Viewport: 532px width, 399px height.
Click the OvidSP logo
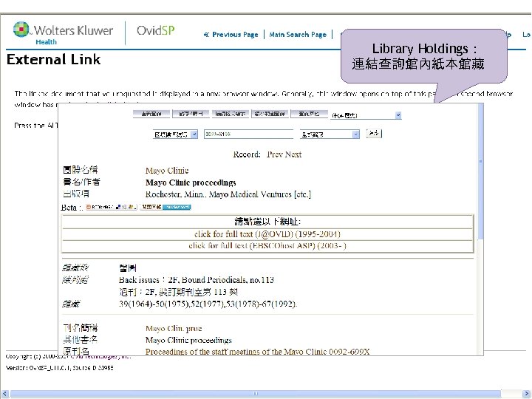coord(156,30)
